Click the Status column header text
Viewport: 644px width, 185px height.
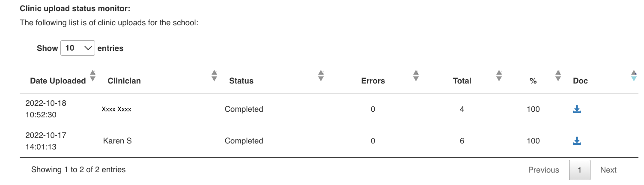[x=241, y=81]
